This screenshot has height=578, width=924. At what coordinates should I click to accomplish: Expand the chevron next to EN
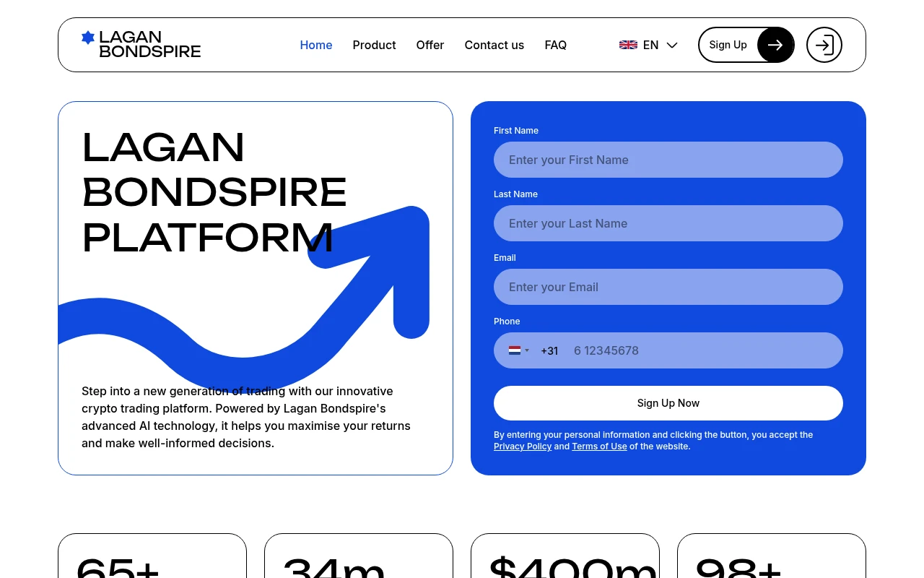pyautogui.click(x=671, y=45)
